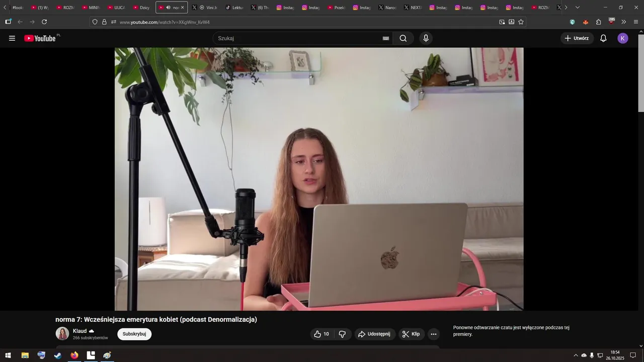Switch to the Przekr tab
Image resolution: width=644 pixels, height=362 pixels.
pyautogui.click(x=337, y=8)
